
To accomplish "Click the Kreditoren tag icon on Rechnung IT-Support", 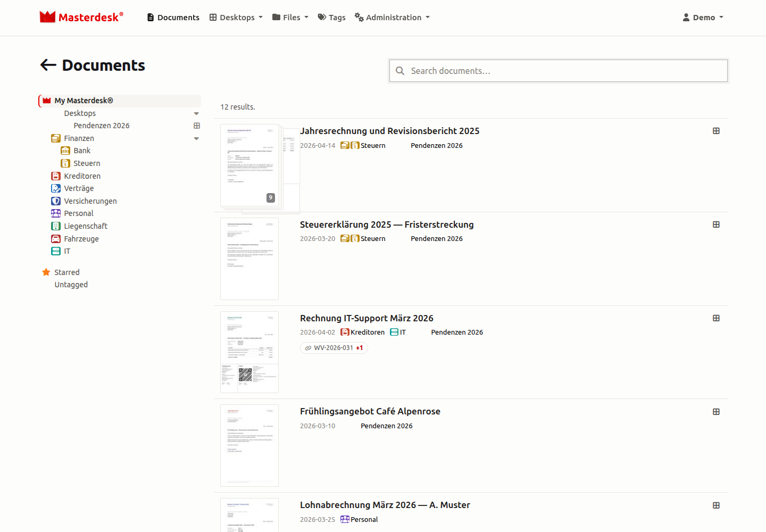I will (x=345, y=332).
